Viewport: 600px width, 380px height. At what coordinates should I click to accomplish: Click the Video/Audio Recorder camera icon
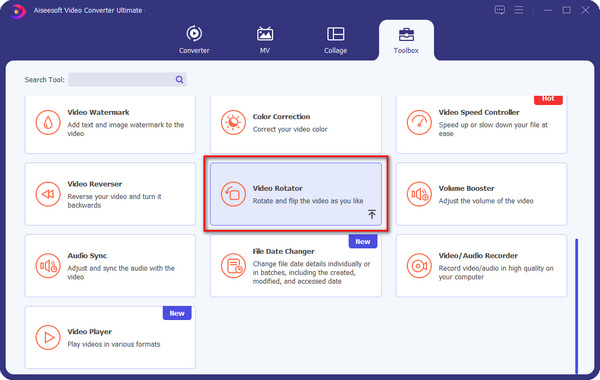coord(419,266)
